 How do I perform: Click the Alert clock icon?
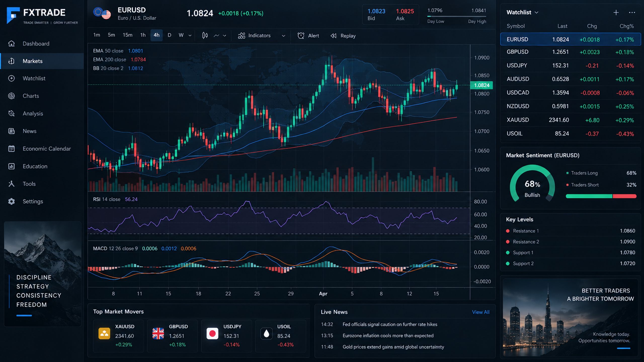click(x=301, y=36)
